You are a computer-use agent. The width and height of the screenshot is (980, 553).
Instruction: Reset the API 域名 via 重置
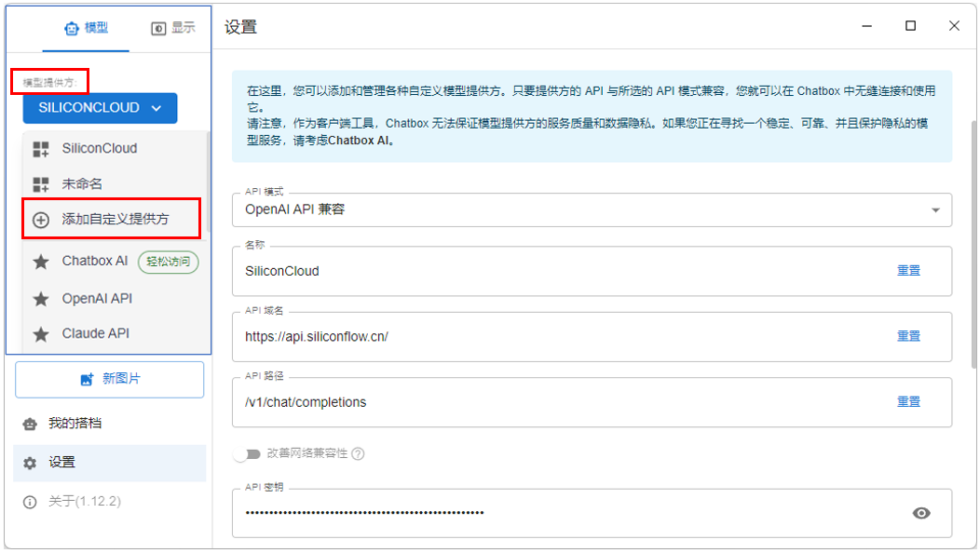(909, 337)
